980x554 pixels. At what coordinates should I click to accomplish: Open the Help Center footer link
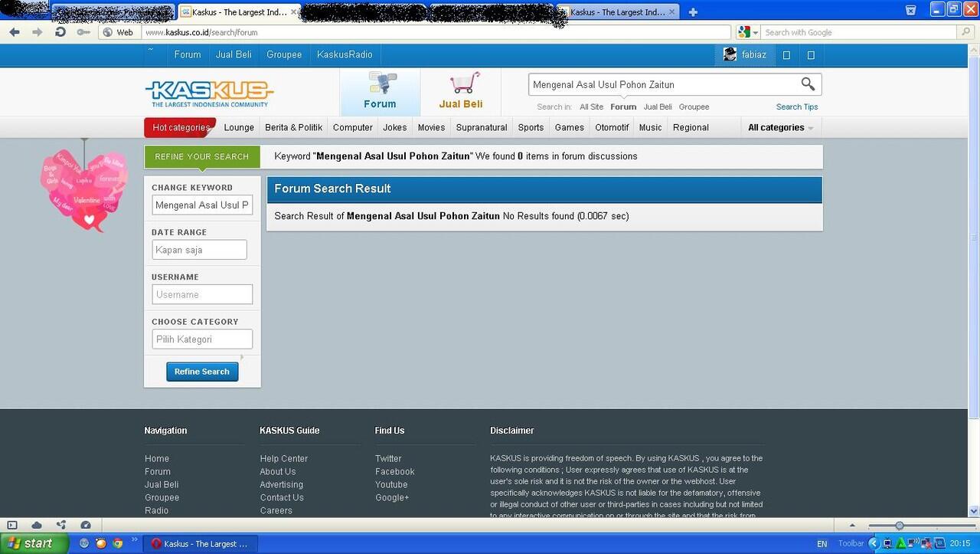coord(284,458)
